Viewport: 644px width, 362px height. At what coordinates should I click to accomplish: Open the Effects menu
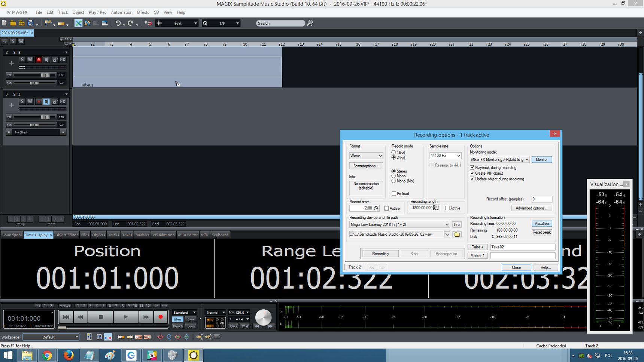[x=143, y=12]
